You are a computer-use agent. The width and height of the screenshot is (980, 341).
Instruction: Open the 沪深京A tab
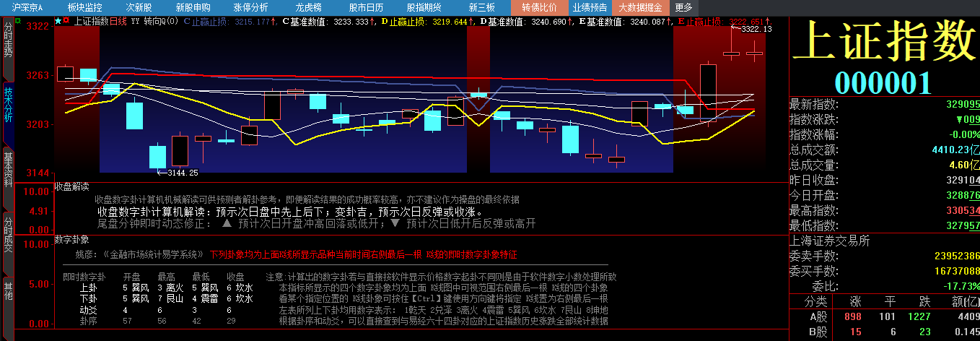[27, 7]
